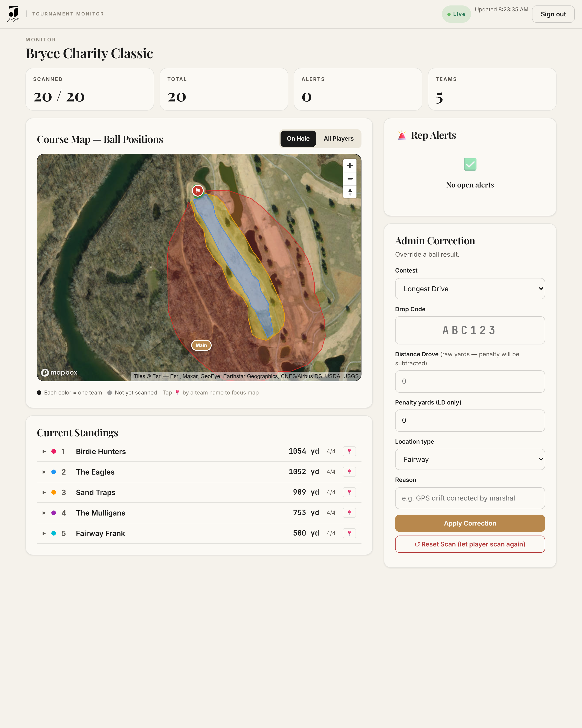The height and width of the screenshot is (728, 582).
Task: Click The Eagles team name
Action: [95, 472]
